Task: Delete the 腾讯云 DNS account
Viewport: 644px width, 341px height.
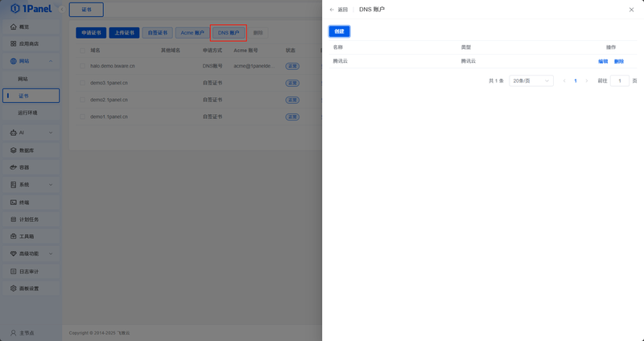Action: [x=619, y=62]
